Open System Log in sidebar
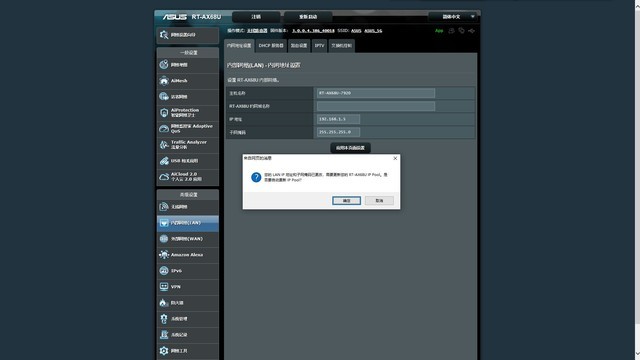640x360 pixels. (x=187, y=335)
